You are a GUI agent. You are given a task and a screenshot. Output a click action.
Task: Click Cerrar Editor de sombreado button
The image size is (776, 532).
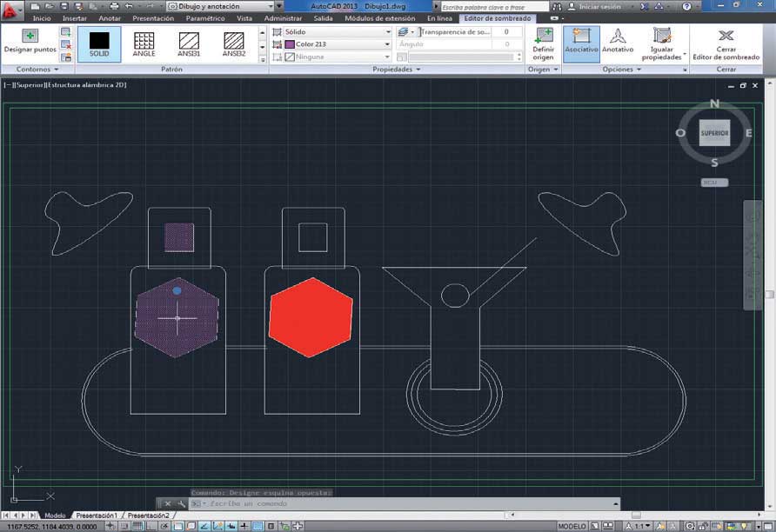coord(726,44)
